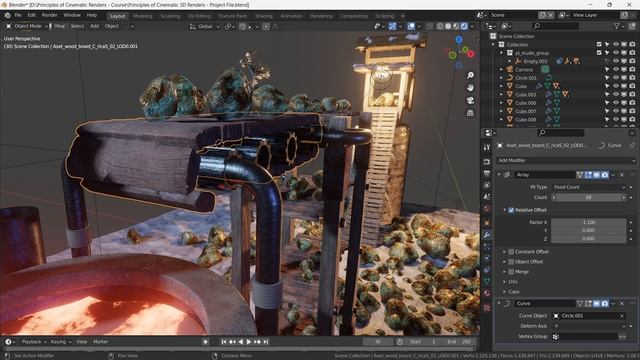
Task: Uncheck the Relative Offset checkbox
Action: point(511,210)
